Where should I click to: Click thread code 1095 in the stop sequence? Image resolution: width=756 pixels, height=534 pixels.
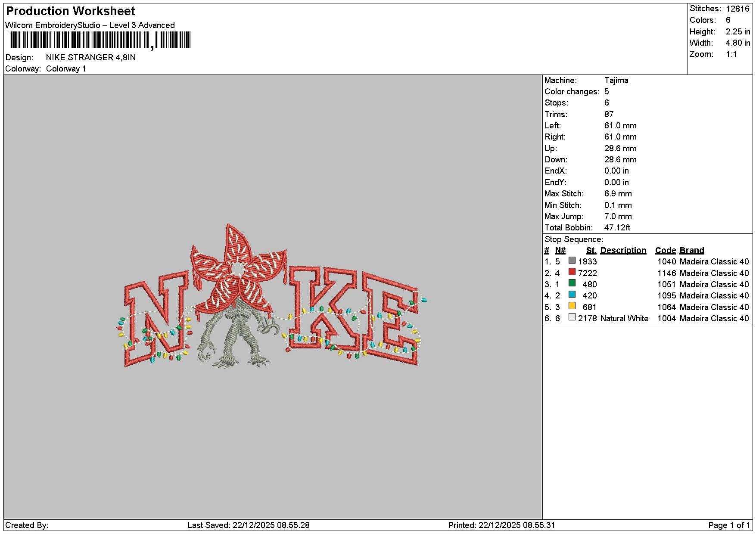coord(667,296)
